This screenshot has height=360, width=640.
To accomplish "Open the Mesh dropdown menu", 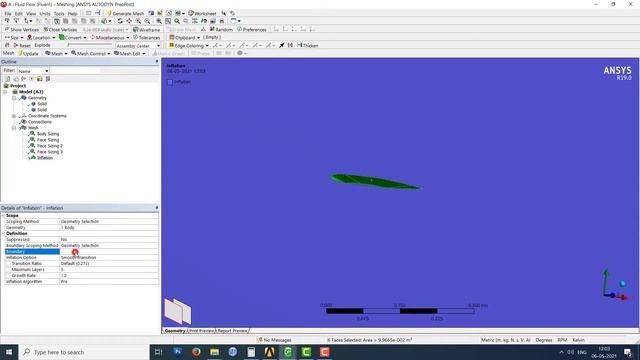I will click(56, 53).
